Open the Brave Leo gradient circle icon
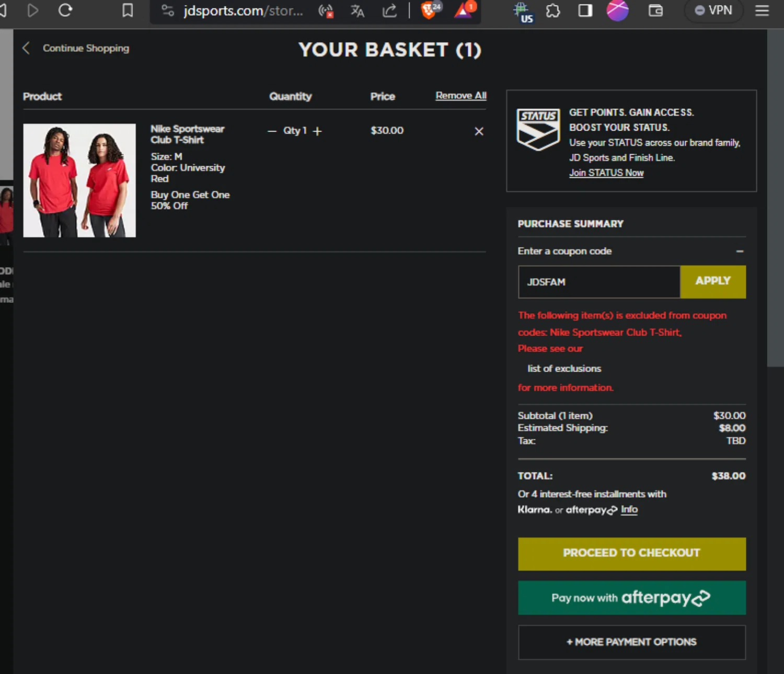This screenshot has width=784, height=674. (617, 10)
